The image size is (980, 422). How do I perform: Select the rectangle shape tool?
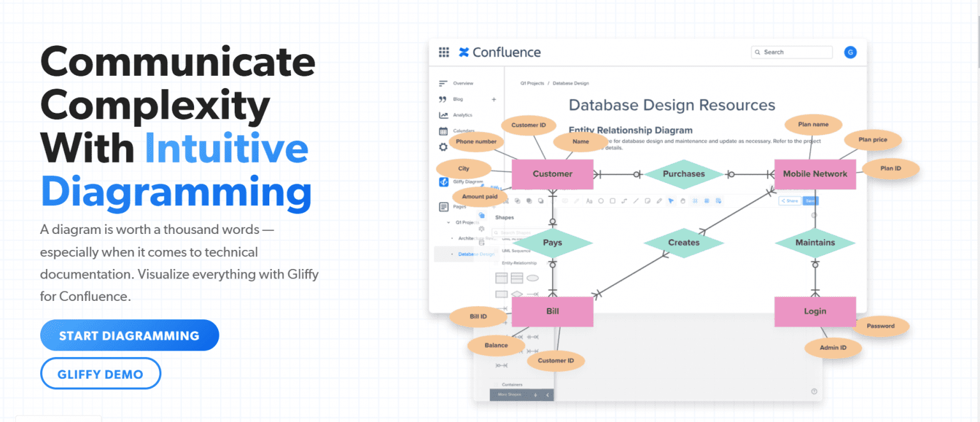pyautogui.click(x=612, y=201)
